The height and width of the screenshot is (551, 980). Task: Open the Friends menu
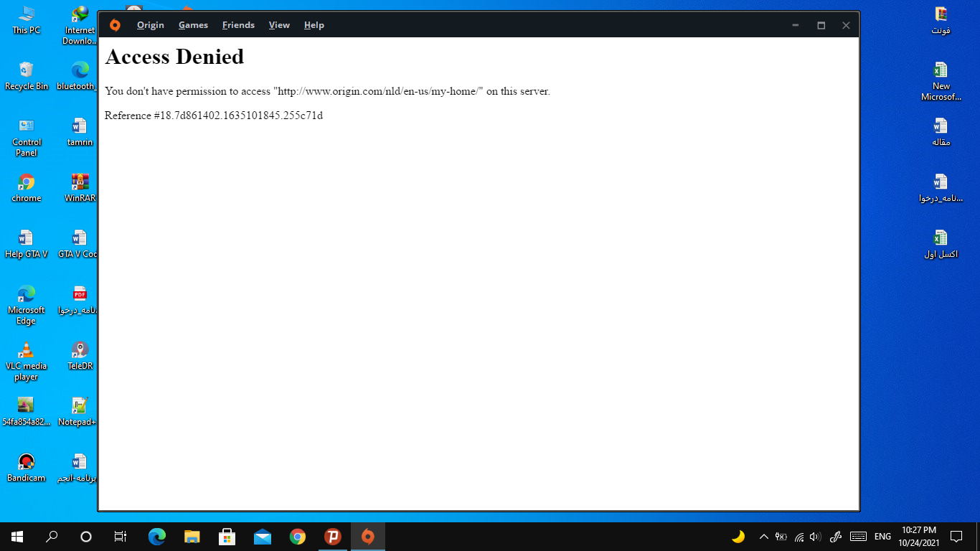238,25
